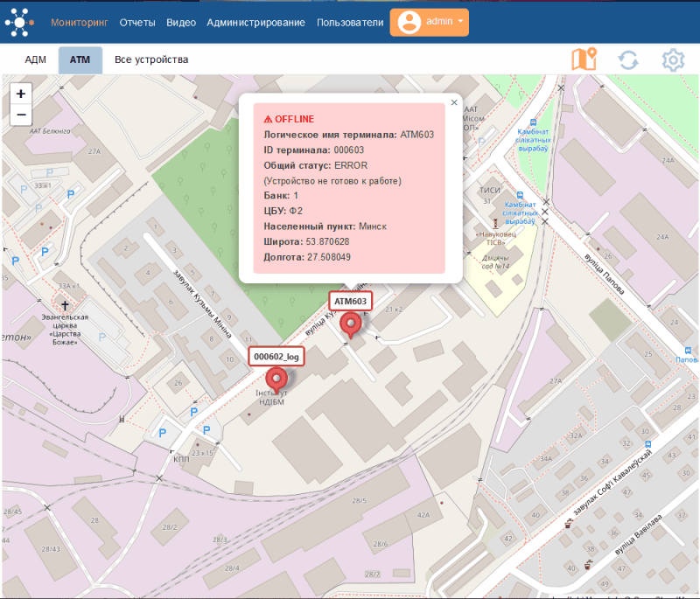Close the terminal info popup

453,102
